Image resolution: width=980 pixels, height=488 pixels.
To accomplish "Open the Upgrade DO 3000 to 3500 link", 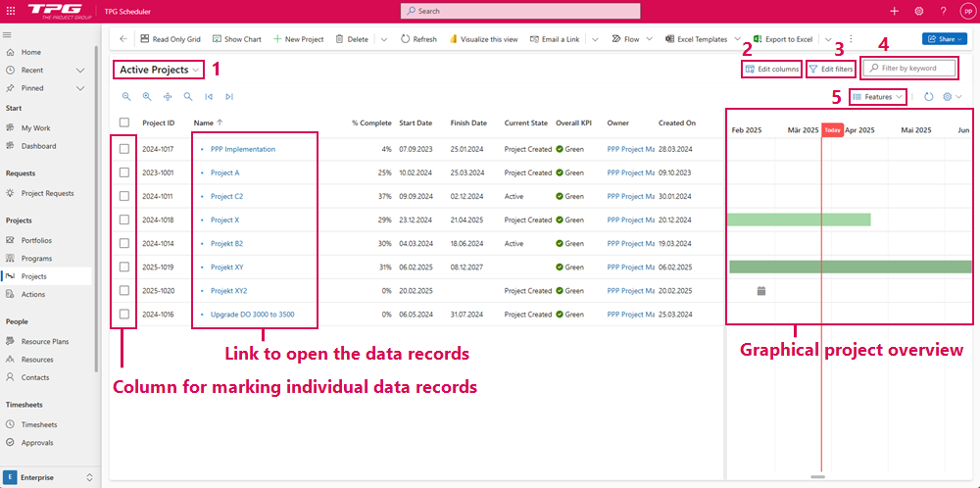I will click(x=252, y=315).
